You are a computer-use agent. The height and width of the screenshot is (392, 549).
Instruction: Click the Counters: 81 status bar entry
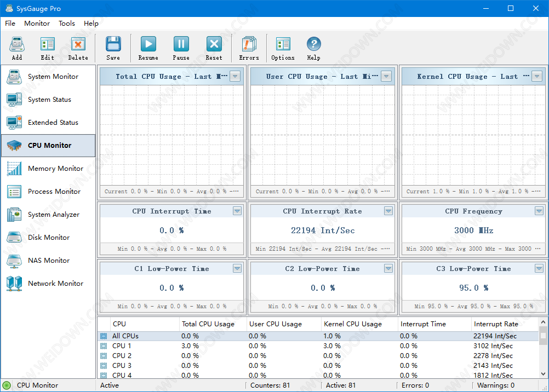270,385
